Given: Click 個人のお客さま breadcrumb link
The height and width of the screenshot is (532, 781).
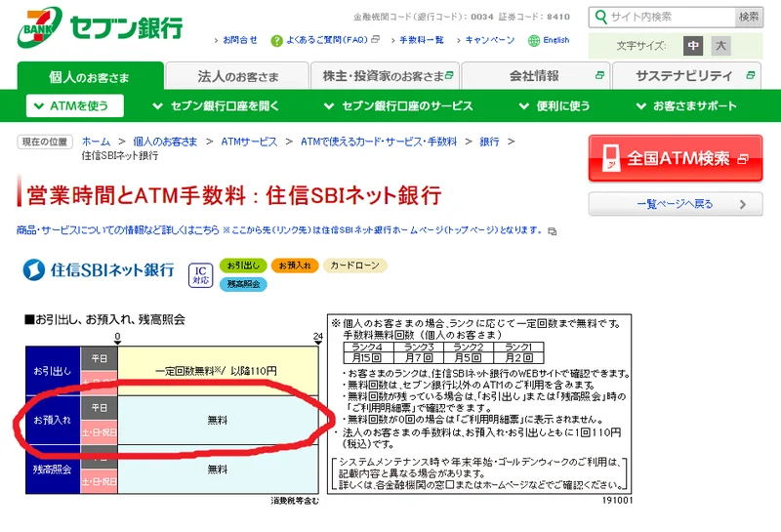Looking at the screenshot, I should pyautogui.click(x=165, y=142).
